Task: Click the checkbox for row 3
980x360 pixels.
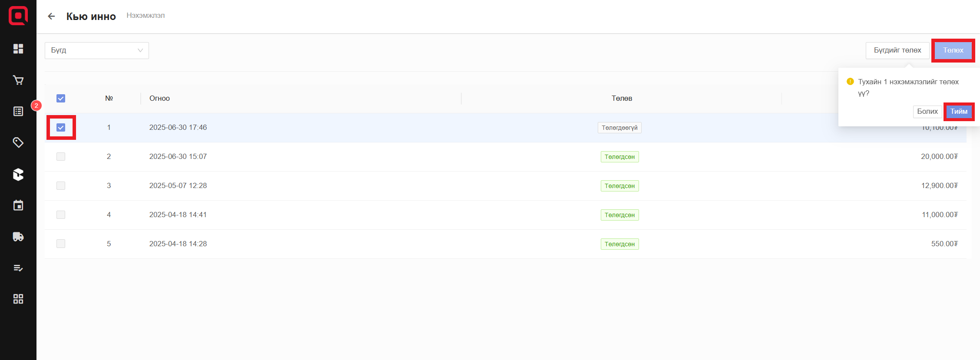Action: [61, 186]
